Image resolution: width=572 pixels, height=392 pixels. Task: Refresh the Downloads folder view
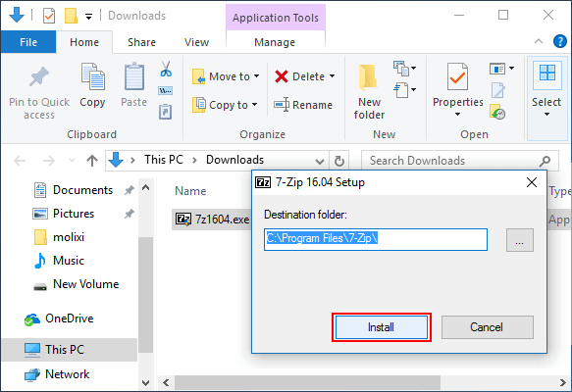pyautogui.click(x=339, y=161)
